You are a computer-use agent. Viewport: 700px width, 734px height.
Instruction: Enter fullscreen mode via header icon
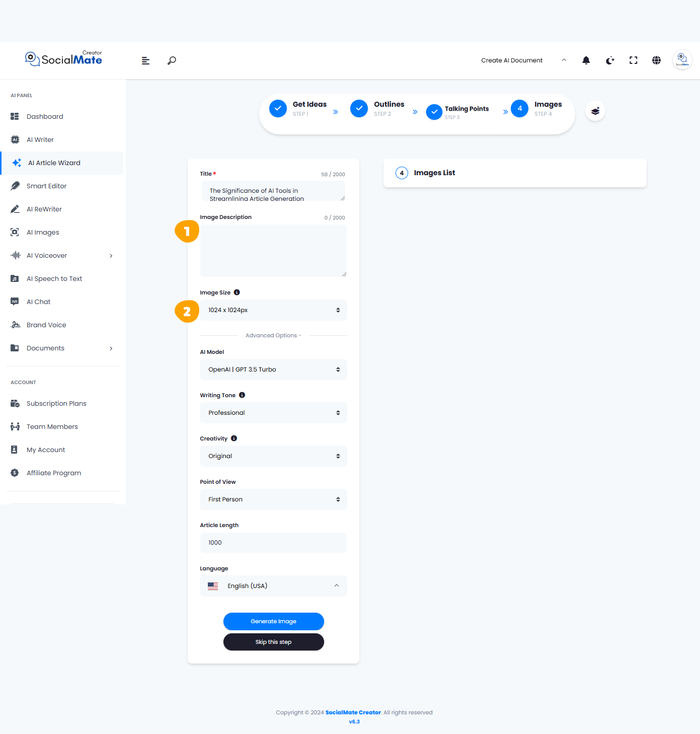633,60
